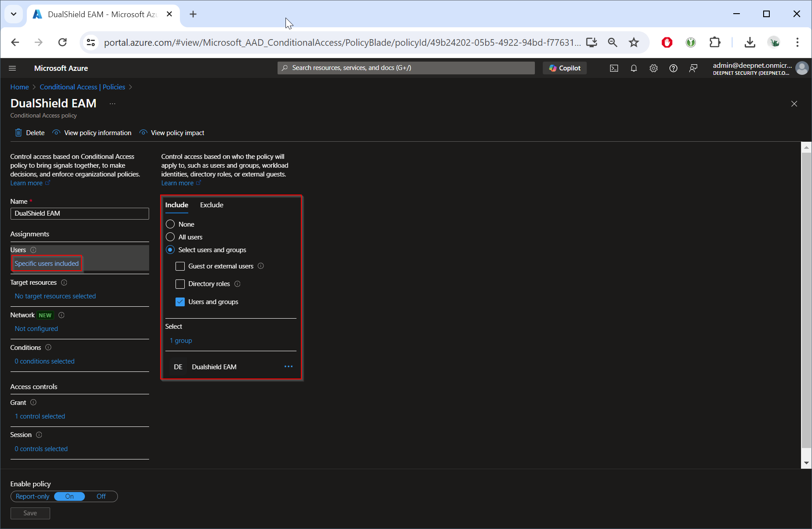Image resolution: width=812 pixels, height=529 pixels.
Task: Show info tooltip next to Directory roles
Action: coord(238,284)
